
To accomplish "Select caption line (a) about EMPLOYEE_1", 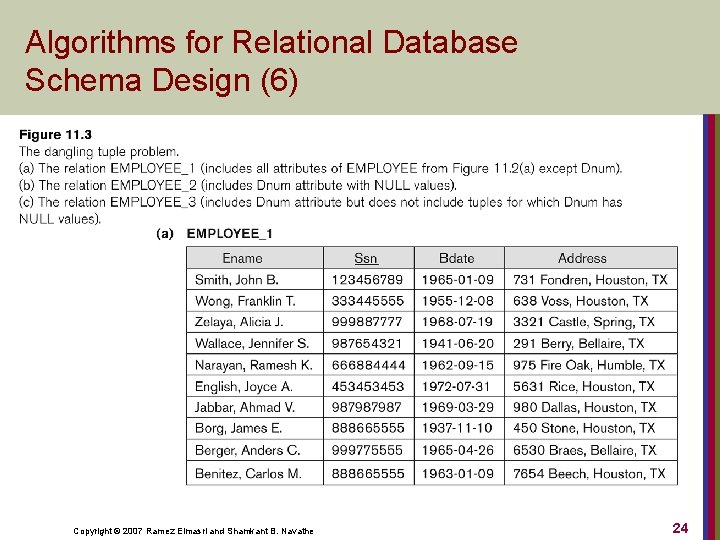I will pyautogui.click(x=321, y=169).
